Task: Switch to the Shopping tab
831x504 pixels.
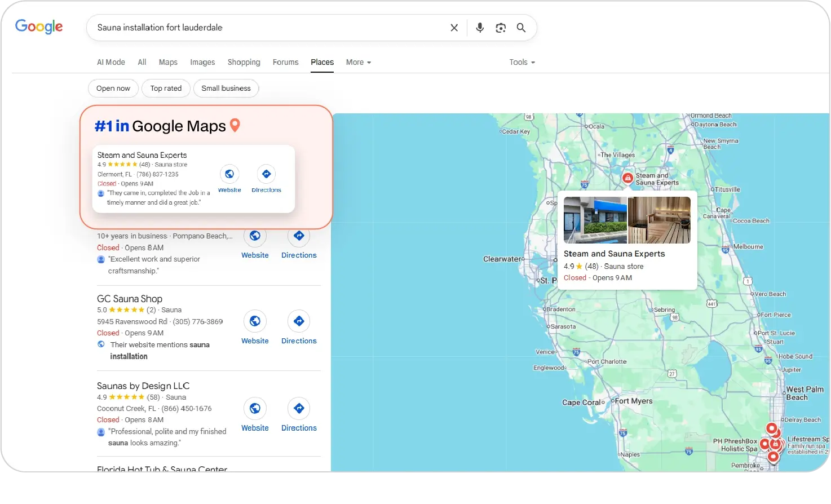Action: tap(244, 63)
